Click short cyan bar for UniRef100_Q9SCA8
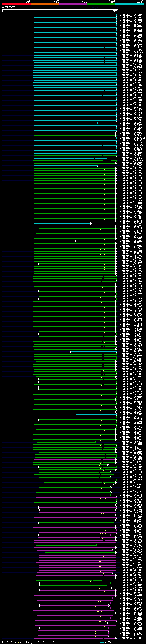Viewport: 146px width, 644px height. [x=55, y=241]
